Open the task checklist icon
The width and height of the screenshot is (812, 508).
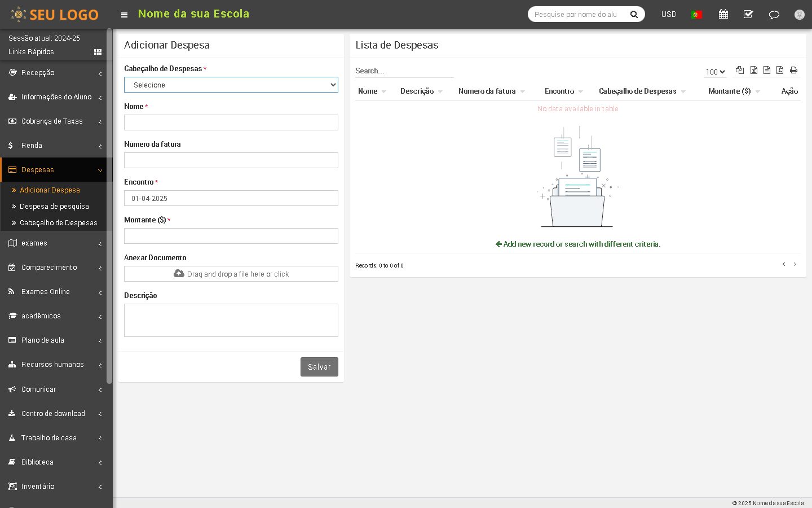748,15
